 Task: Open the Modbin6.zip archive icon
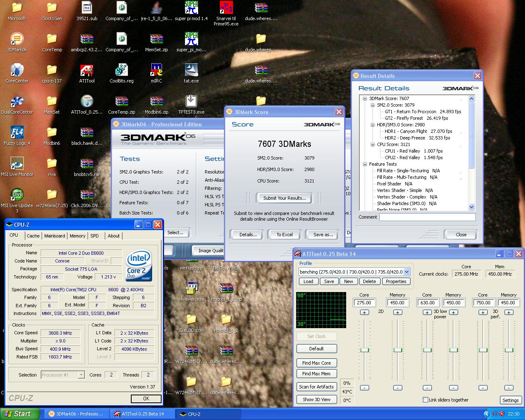(156, 104)
